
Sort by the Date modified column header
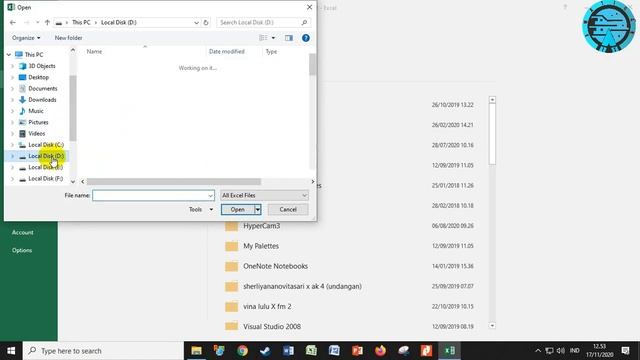click(227, 51)
